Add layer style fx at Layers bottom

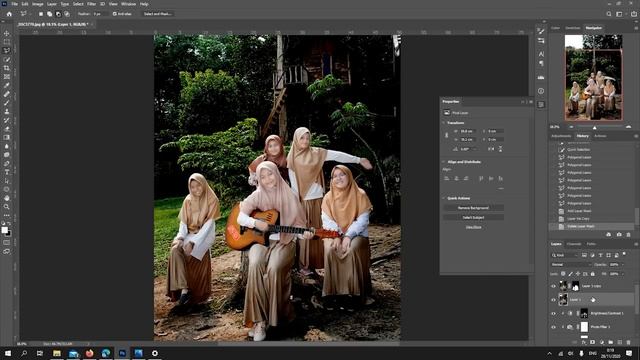[x=584, y=342]
